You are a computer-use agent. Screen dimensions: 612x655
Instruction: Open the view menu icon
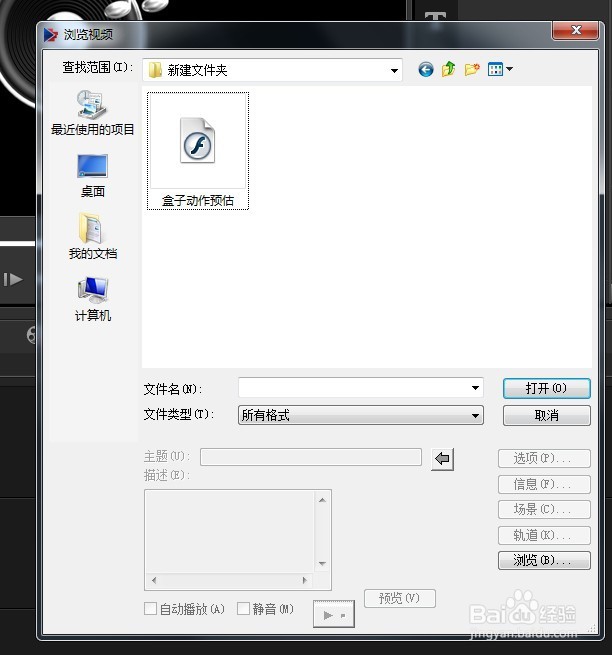(x=500, y=69)
